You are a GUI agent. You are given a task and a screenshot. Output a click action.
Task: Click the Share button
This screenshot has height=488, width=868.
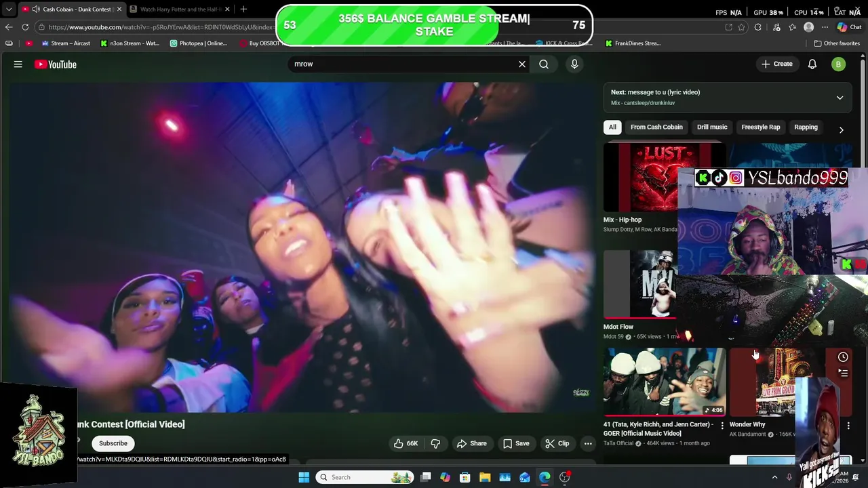(471, 443)
